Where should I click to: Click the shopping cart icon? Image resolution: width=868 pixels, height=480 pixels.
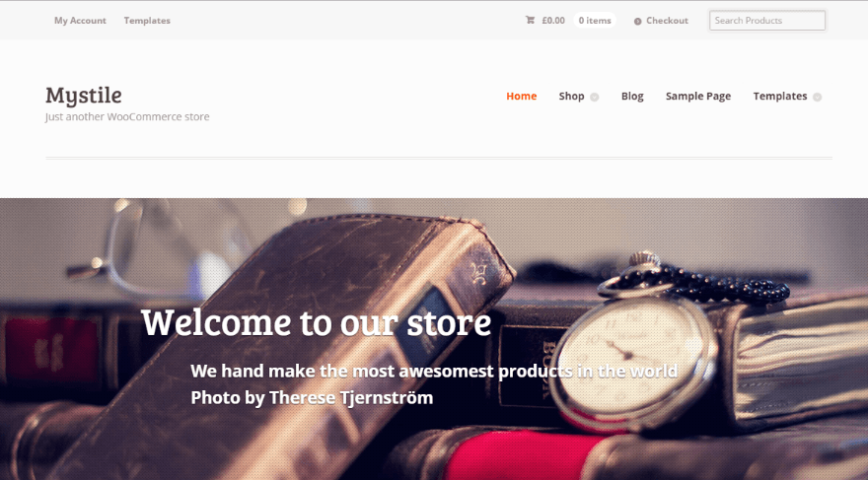point(530,20)
